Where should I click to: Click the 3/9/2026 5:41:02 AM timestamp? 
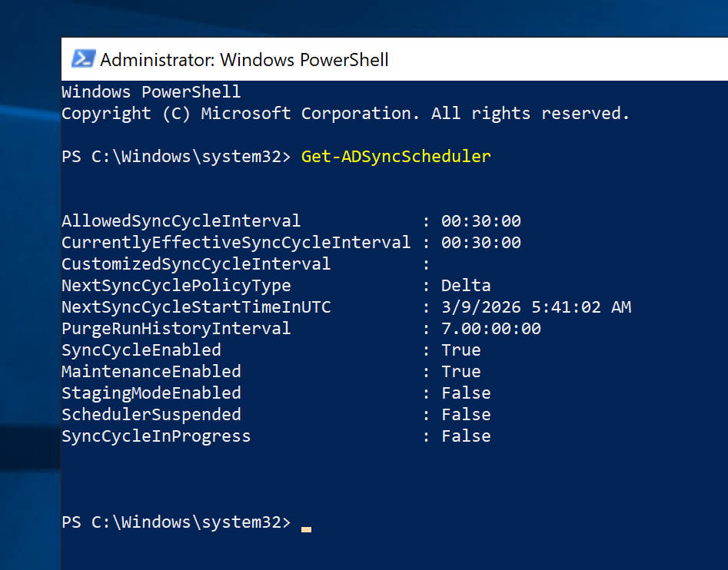point(536,307)
